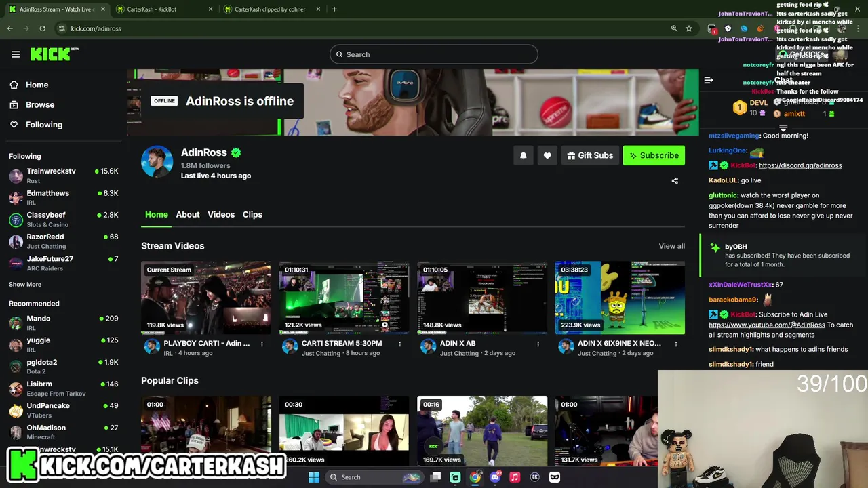Open options menu for ADIN X AB

(x=538, y=344)
